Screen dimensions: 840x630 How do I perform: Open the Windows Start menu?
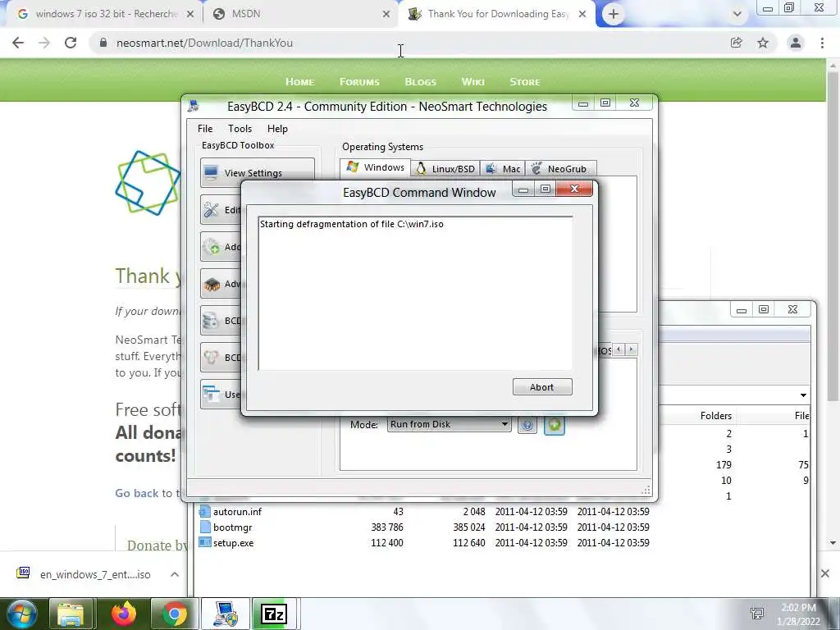(x=21, y=614)
